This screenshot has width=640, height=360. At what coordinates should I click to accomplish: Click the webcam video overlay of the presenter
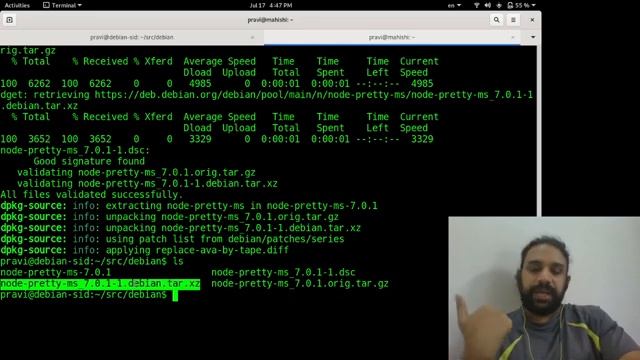(x=544, y=289)
